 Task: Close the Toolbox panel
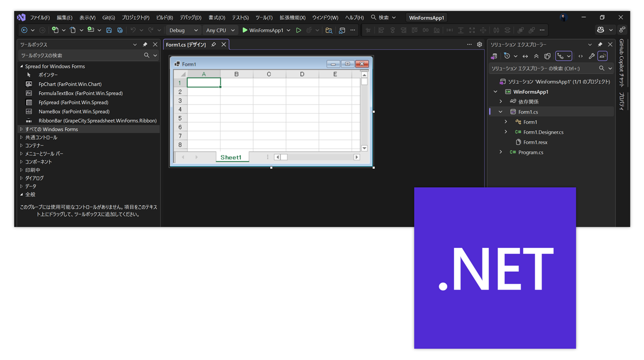[x=155, y=44]
